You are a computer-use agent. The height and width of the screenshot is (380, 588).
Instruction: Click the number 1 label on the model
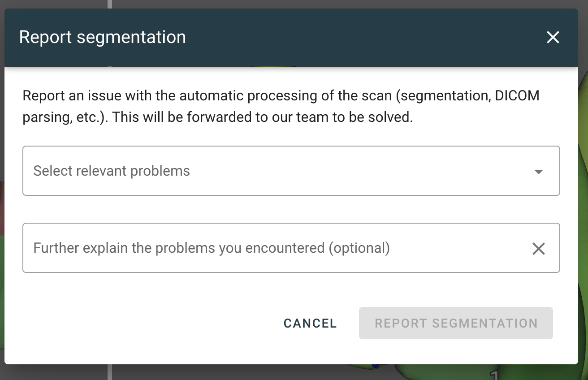[x=494, y=375]
